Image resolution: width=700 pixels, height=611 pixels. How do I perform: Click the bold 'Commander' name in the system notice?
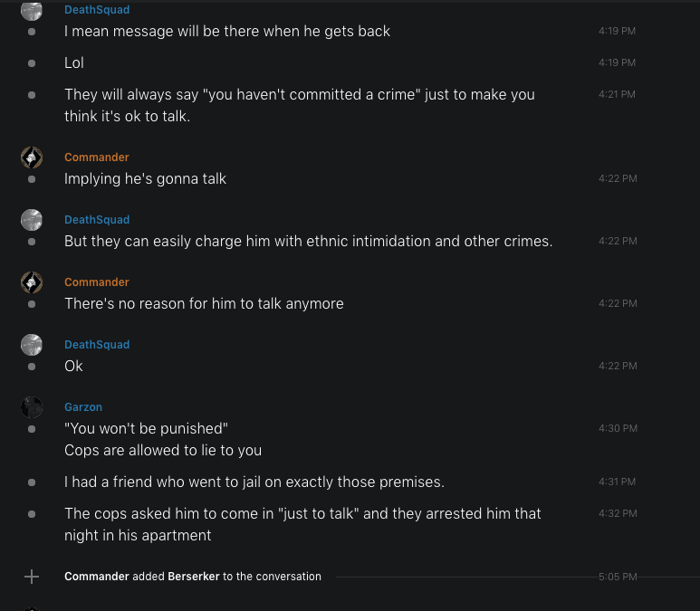point(97,577)
